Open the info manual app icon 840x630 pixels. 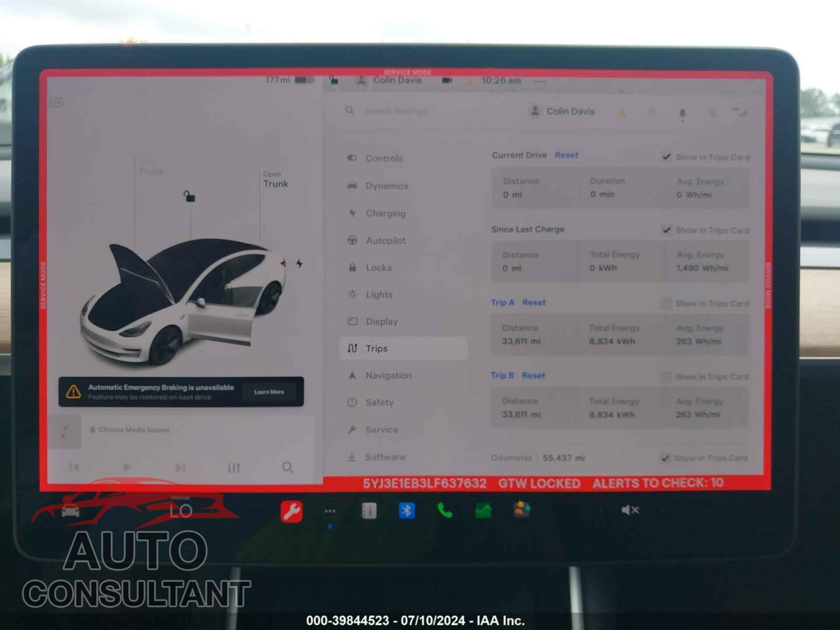coord(369,511)
